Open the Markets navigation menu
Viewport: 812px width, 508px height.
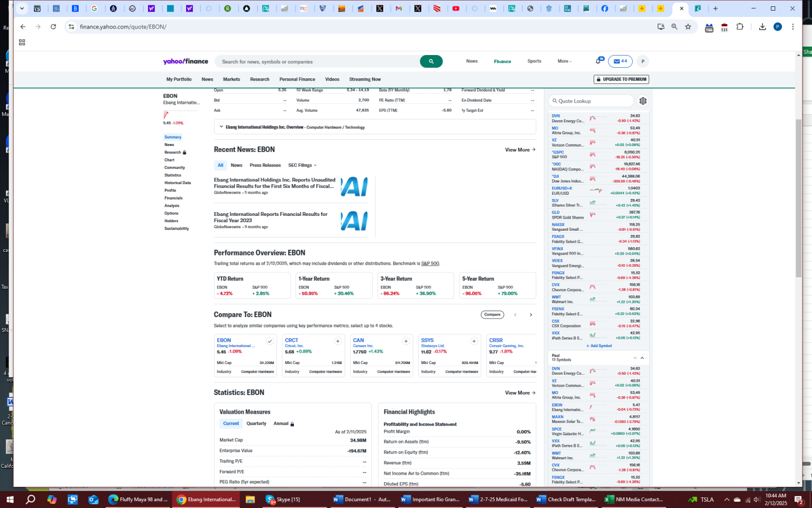click(x=231, y=79)
